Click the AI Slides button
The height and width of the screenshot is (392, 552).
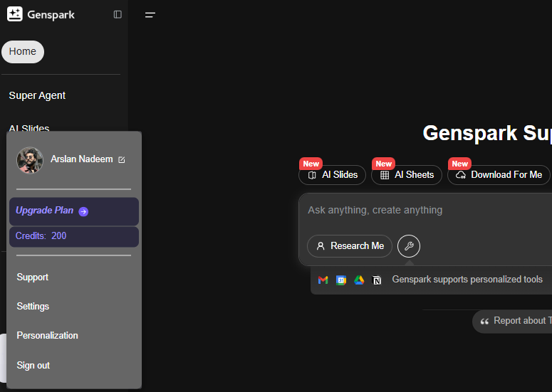coord(333,175)
